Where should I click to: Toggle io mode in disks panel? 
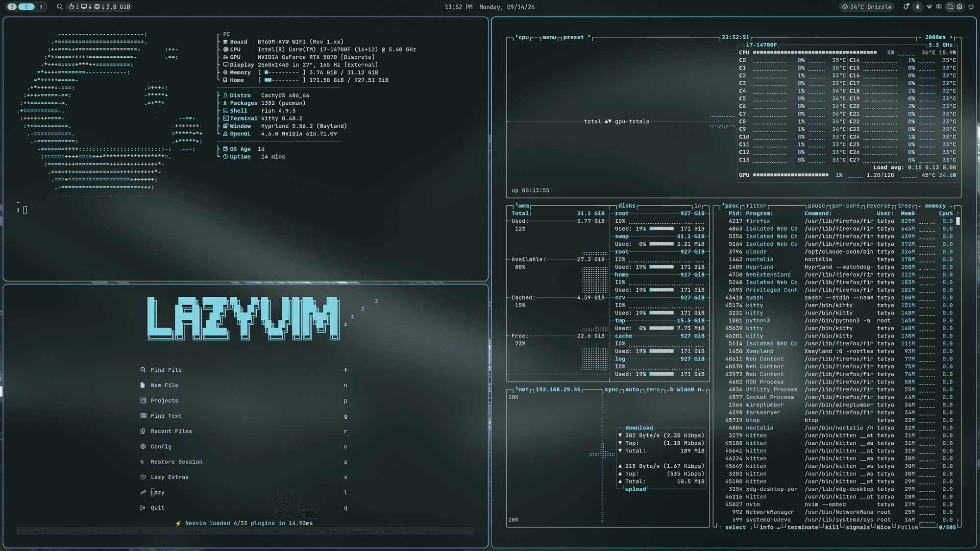[697, 206]
